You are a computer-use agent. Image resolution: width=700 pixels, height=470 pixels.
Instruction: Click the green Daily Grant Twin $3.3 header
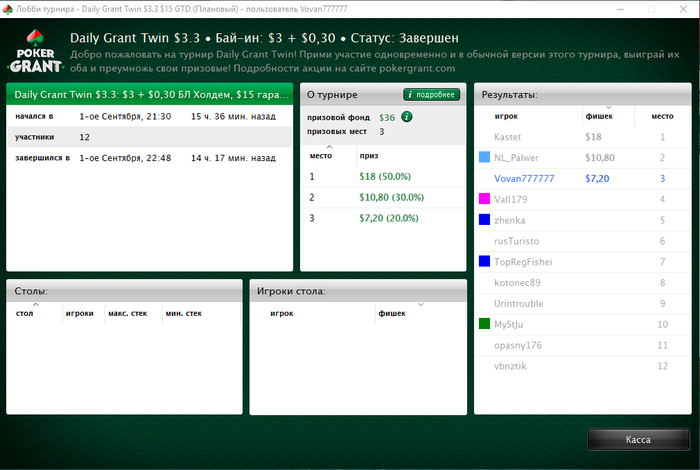click(150, 94)
